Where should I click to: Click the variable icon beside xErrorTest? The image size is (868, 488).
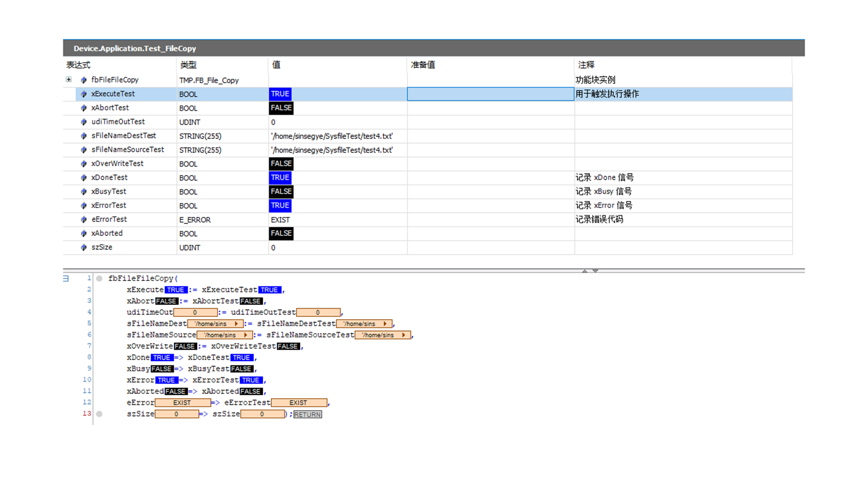pos(84,206)
